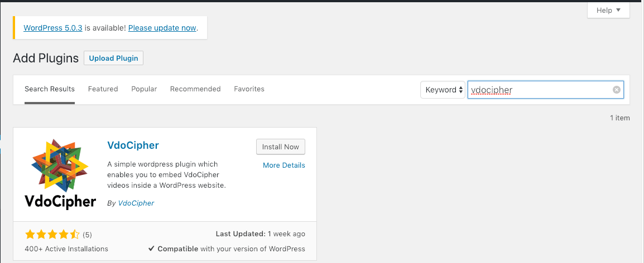Screen dimensions: 644x263
Task: Open the More Details link
Action: tap(283, 165)
